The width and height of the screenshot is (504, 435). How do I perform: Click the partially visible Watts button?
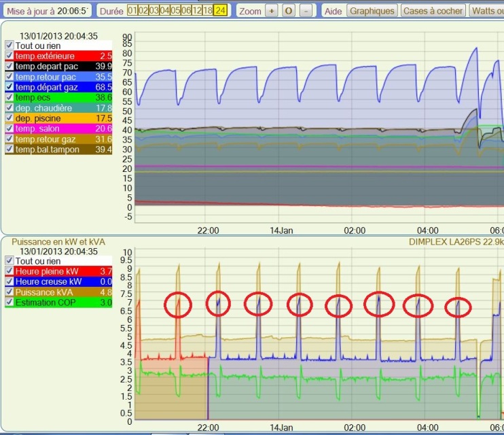(x=486, y=11)
